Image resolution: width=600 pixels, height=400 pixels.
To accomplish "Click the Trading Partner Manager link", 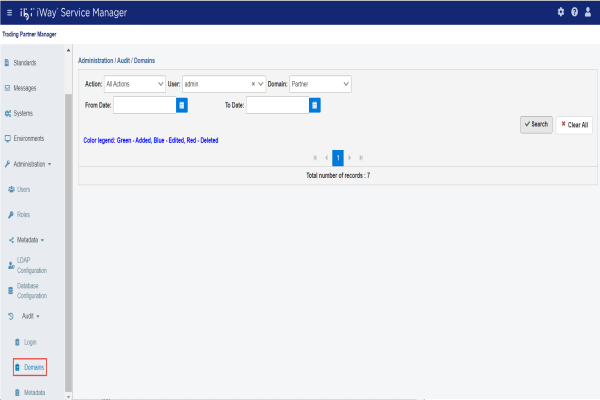I will pos(29,34).
